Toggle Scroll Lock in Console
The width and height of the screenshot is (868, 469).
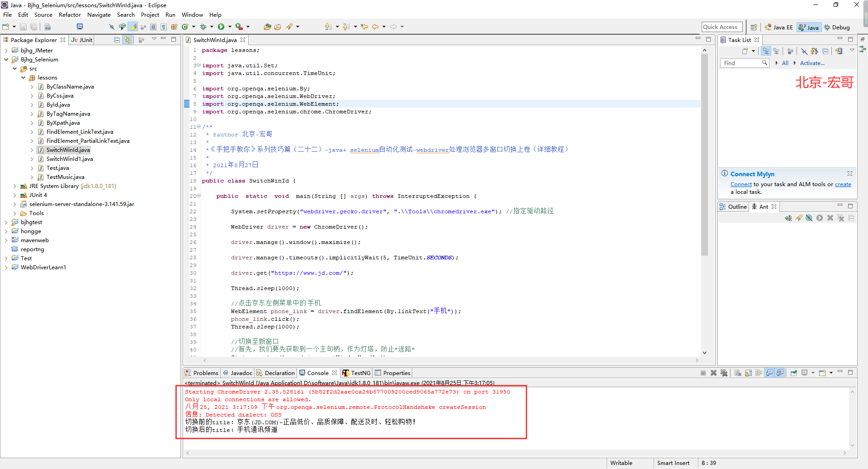(x=749, y=373)
